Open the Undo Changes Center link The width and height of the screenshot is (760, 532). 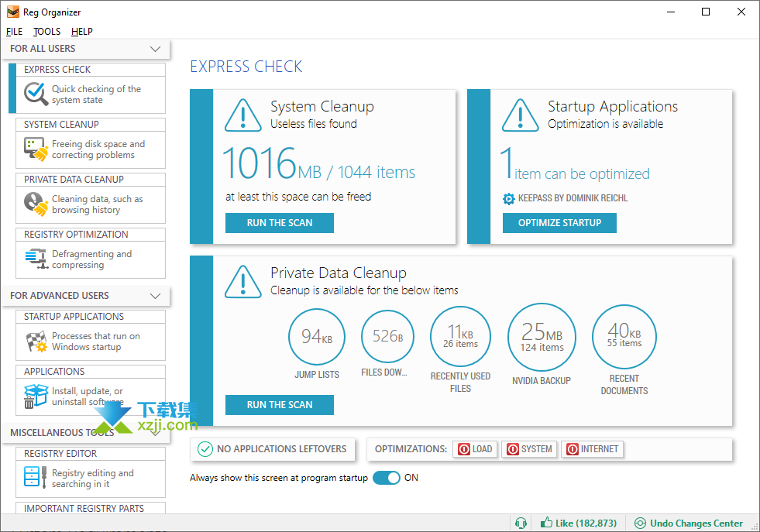pos(696,523)
